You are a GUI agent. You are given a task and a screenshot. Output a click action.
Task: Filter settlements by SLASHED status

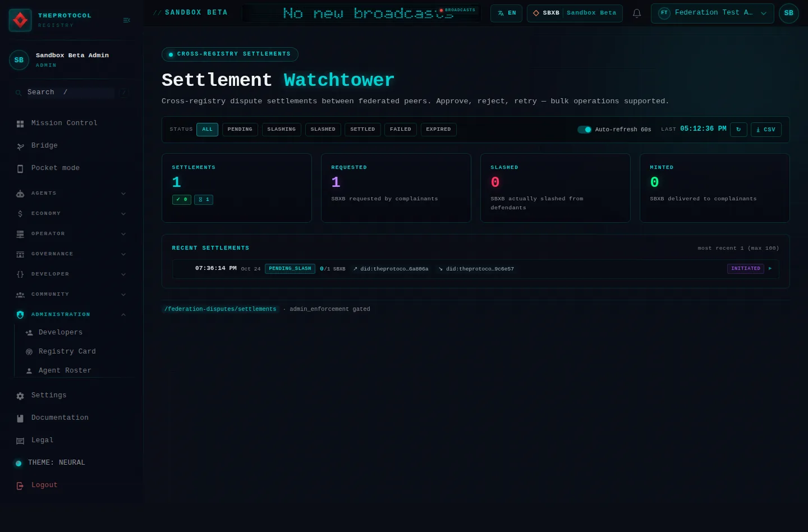tap(323, 129)
